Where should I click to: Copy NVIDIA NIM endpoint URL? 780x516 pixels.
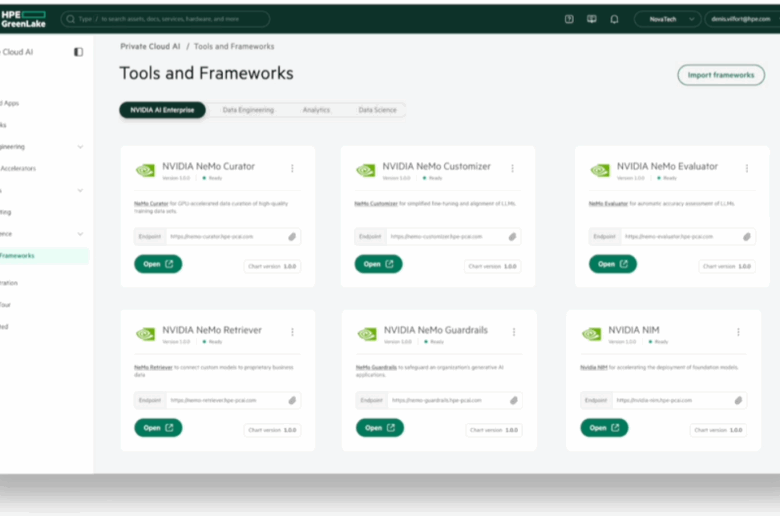(738, 401)
